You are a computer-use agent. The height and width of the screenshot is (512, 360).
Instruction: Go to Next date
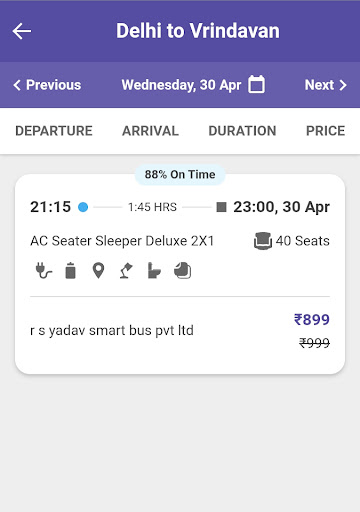coord(326,85)
